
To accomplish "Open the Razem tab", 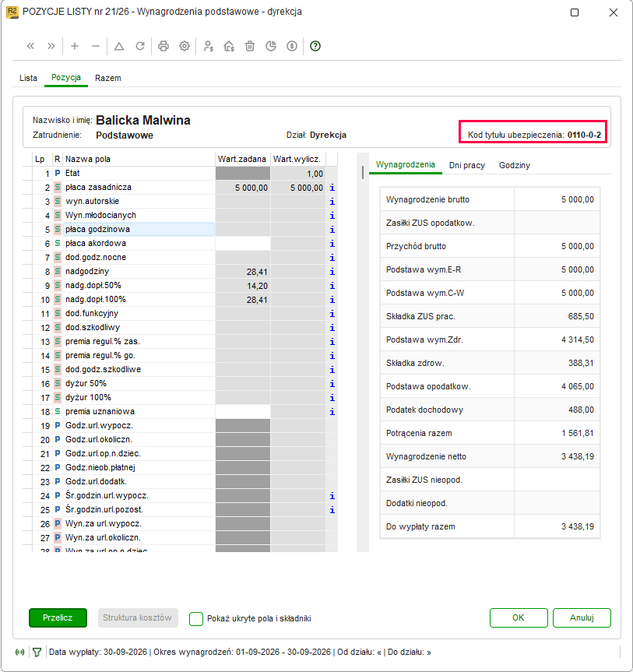I will [108, 78].
